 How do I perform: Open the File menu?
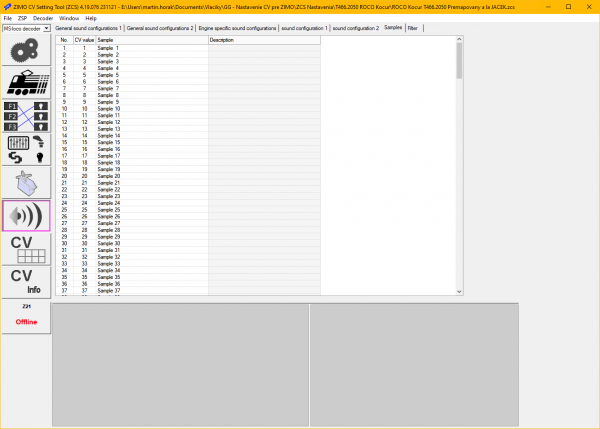pyautogui.click(x=7, y=18)
